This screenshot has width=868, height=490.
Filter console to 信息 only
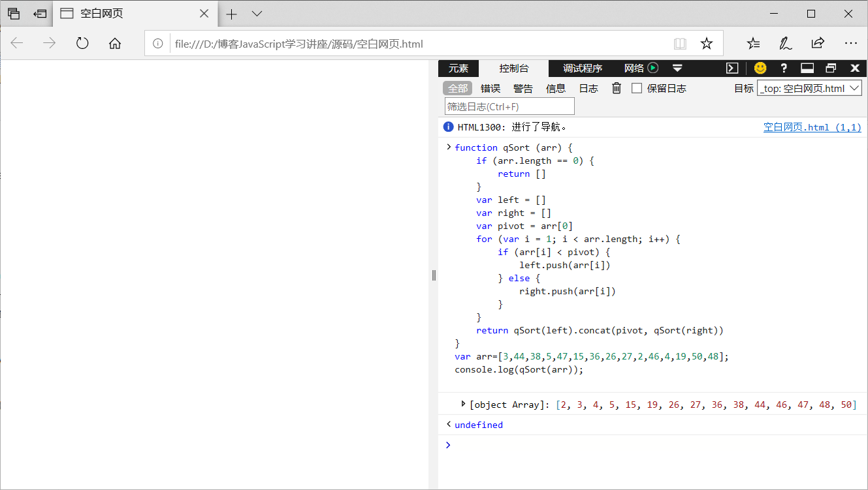(x=556, y=89)
